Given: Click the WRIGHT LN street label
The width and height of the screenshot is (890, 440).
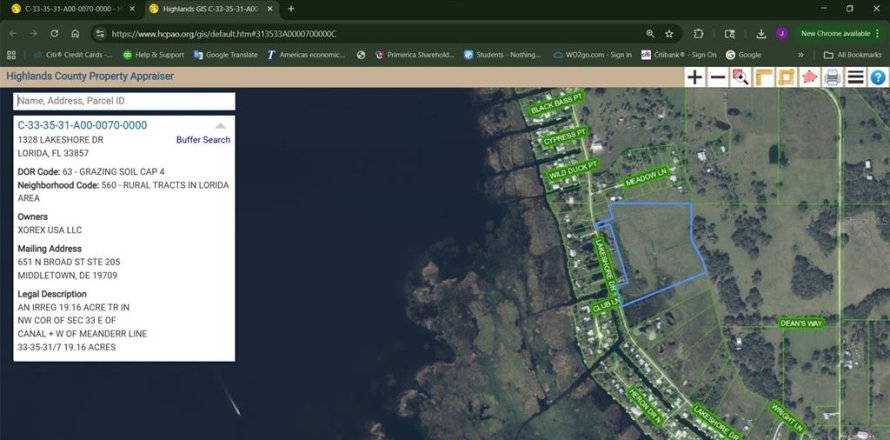Looking at the screenshot, I should [x=787, y=418].
